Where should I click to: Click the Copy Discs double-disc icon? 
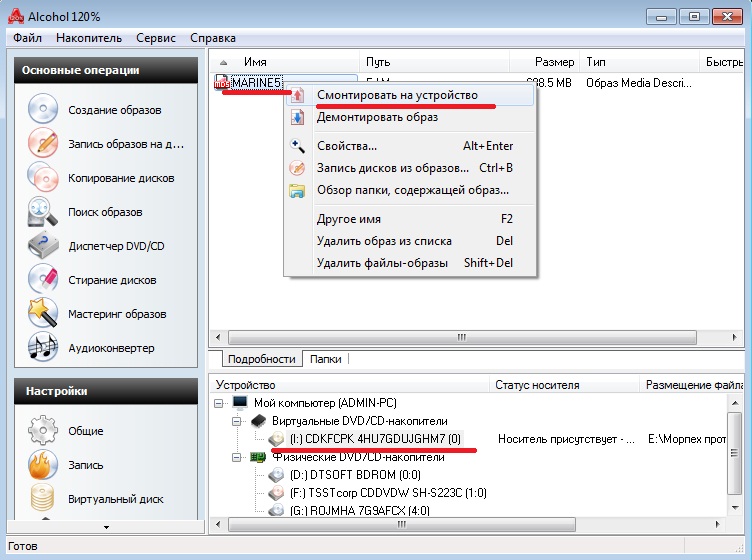click(43, 177)
